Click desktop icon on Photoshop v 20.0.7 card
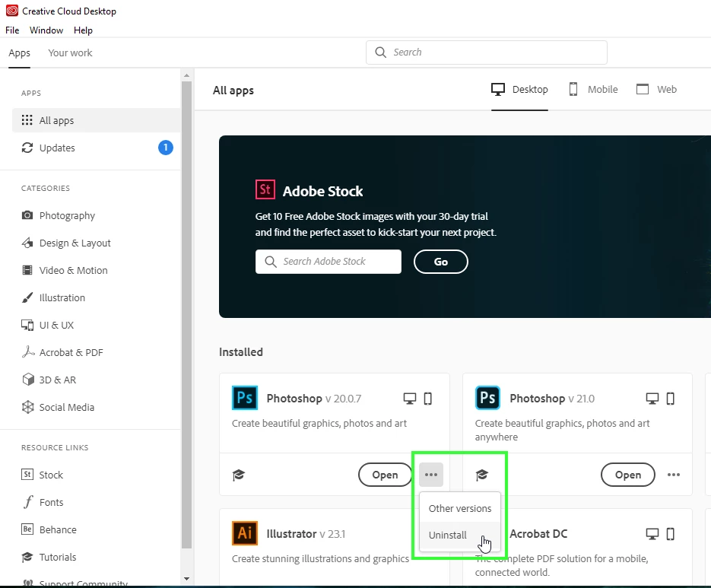 [x=409, y=399]
